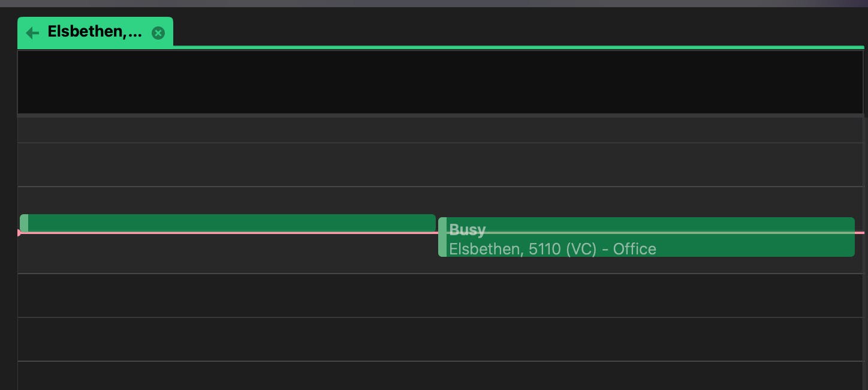
Task: Click the current time marker triangle
Action: tap(19, 233)
